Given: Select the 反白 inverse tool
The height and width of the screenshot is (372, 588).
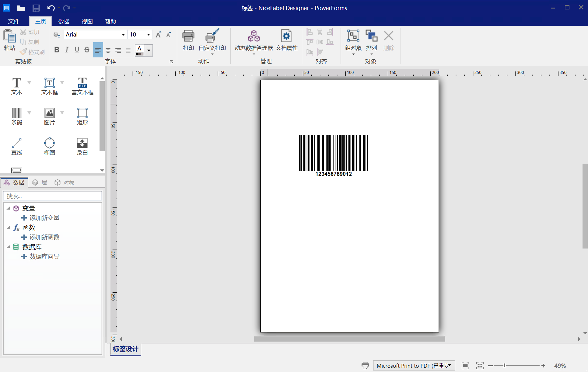Looking at the screenshot, I should point(82,146).
